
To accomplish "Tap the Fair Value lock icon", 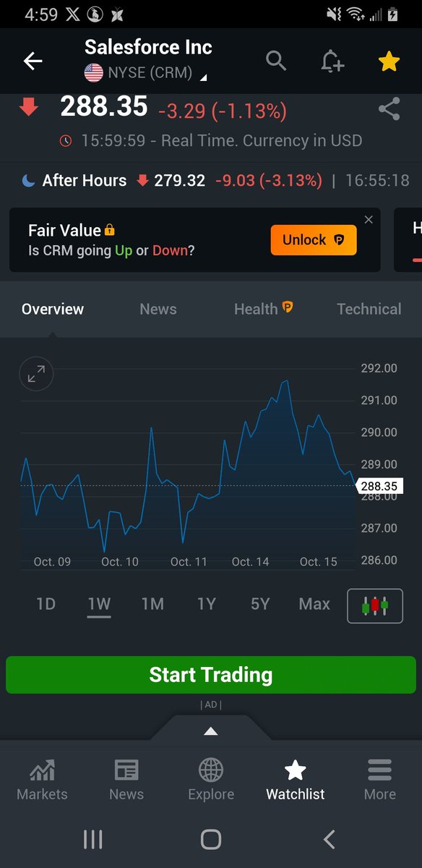I will coord(110,230).
